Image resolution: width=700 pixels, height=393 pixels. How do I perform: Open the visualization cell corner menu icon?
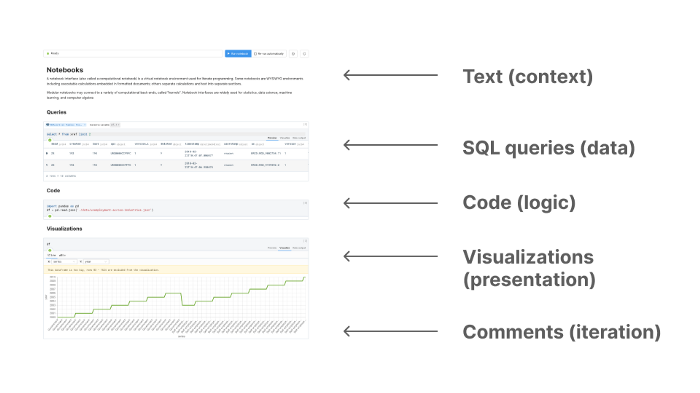click(305, 241)
